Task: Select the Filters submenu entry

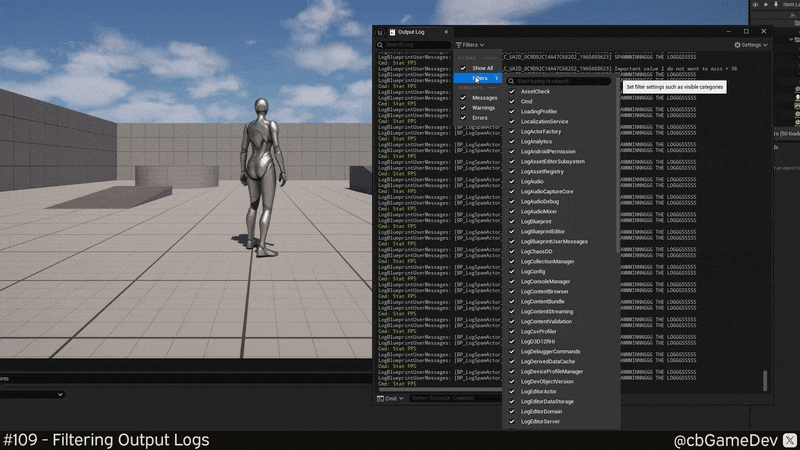Action: [478, 78]
